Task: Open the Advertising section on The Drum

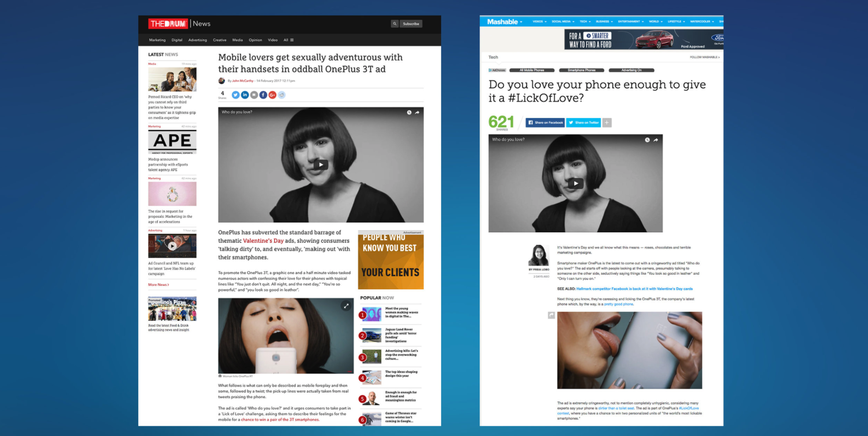Action: pyautogui.click(x=198, y=40)
